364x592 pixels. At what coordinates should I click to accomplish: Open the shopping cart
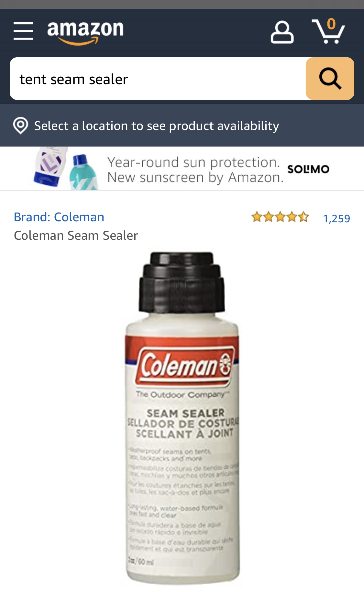(x=328, y=31)
